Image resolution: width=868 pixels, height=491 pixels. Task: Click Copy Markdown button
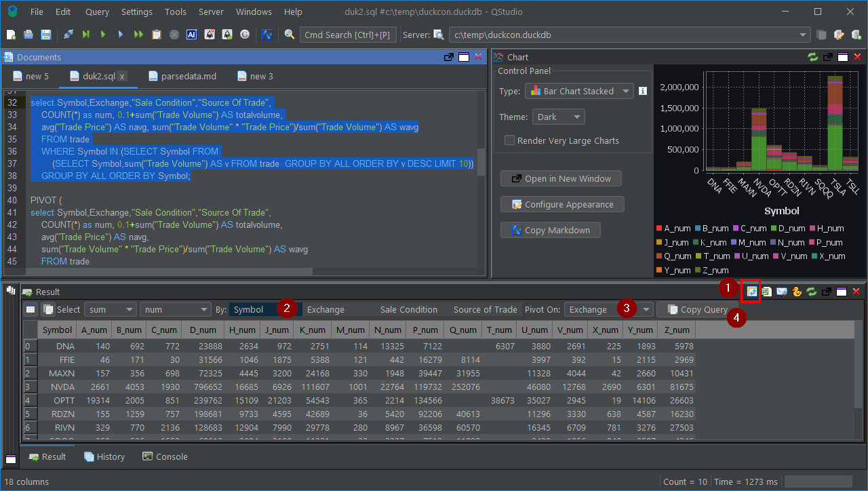pyautogui.click(x=550, y=230)
